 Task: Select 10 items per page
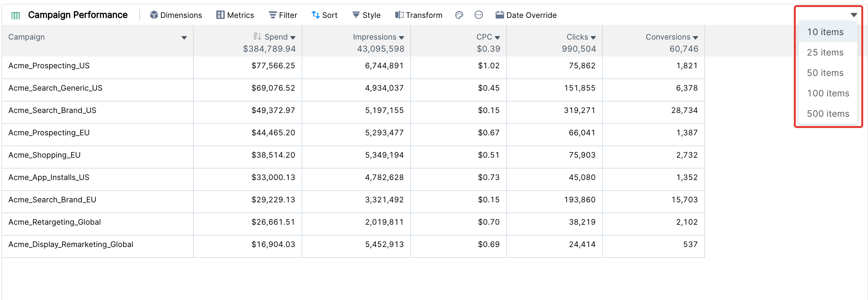[x=827, y=32]
